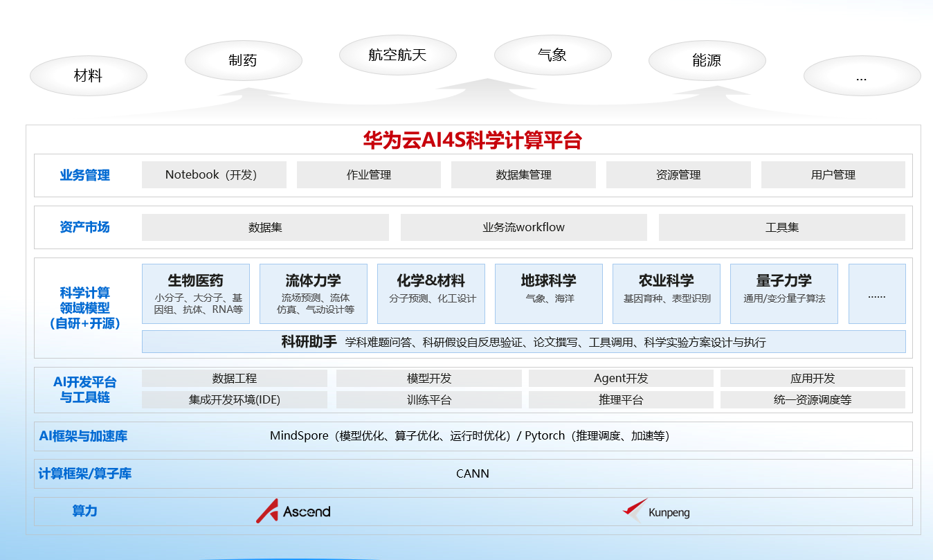The height and width of the screenshot is (560, 933).
Task: Click the 训练平台 box
Action: 429,399
